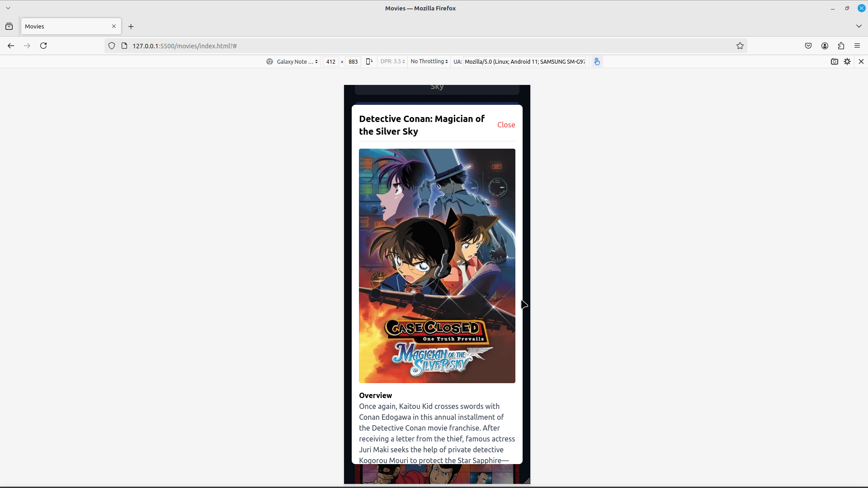Screen dimensions: 868x488
Task: Select the Movies tab
Action: [x=66, y=26]
